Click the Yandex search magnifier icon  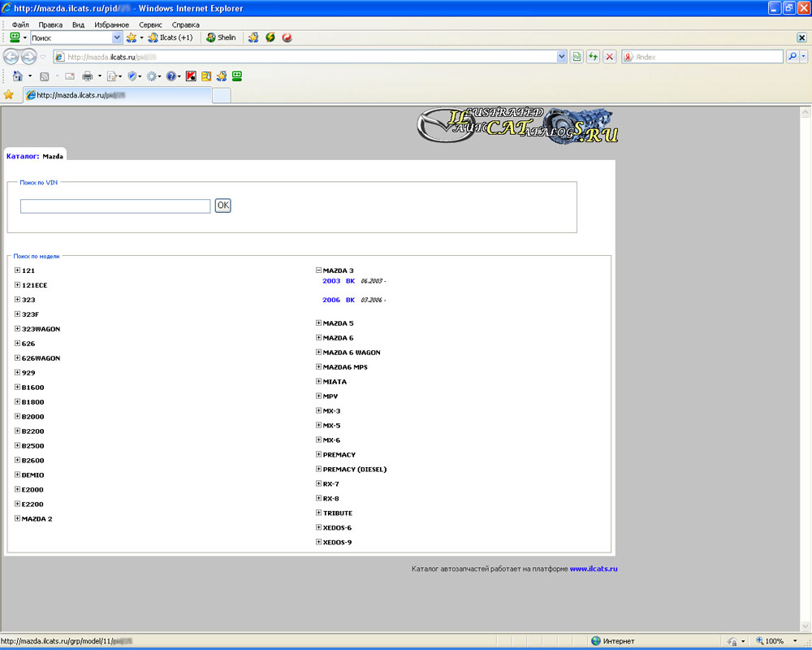pos(792,57)
